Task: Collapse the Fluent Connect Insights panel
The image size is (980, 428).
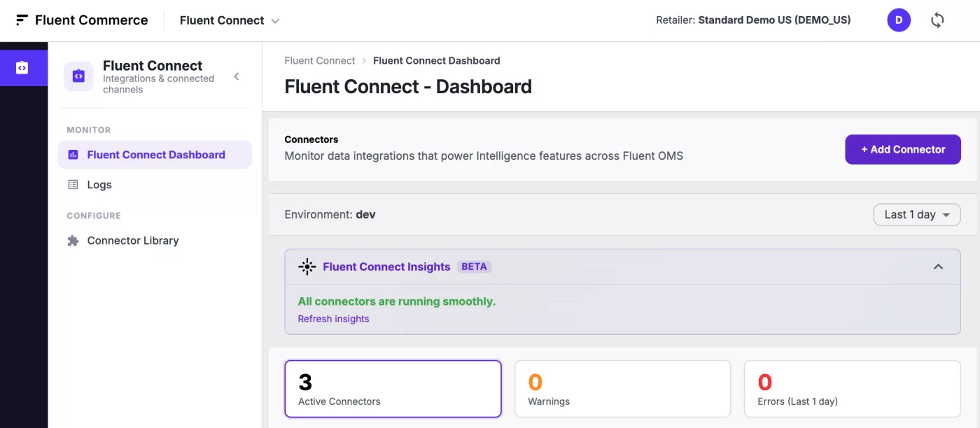Action: [939, 267]
